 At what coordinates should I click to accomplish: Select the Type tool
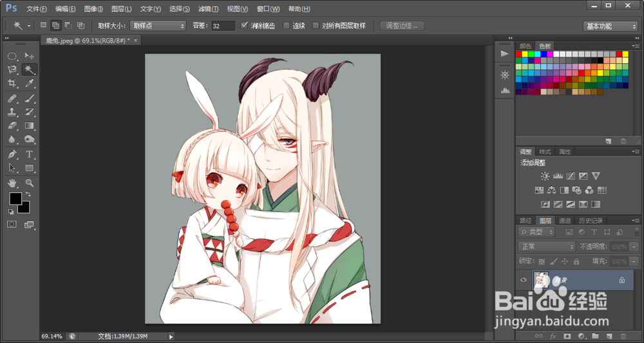click(x=29, y=154)
